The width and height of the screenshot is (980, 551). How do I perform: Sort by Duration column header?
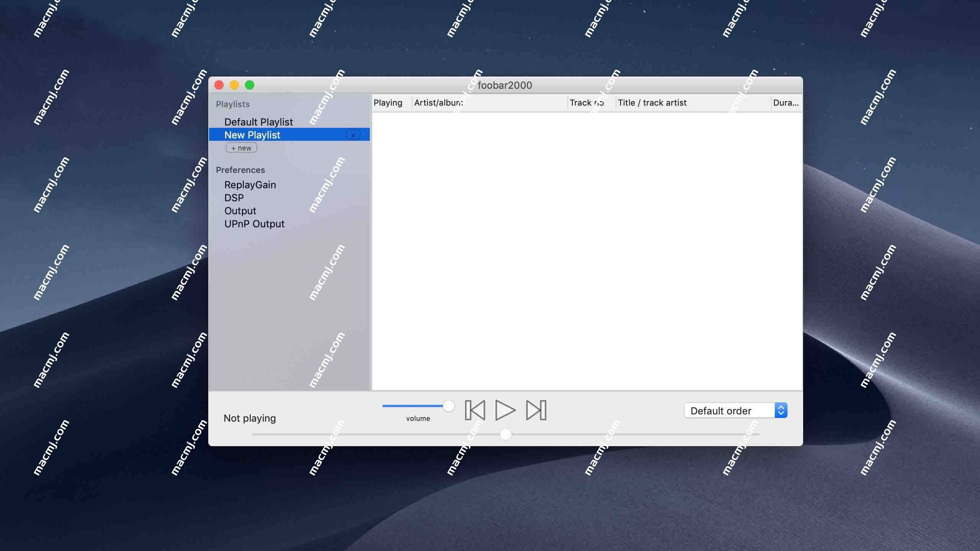(x=786, y=103)
